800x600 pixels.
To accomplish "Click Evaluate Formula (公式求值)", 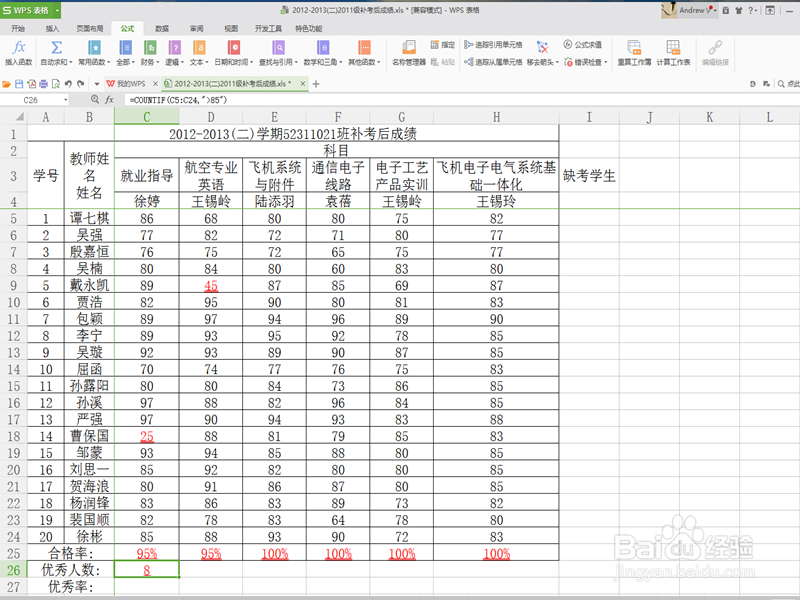I will pos(582,45).
